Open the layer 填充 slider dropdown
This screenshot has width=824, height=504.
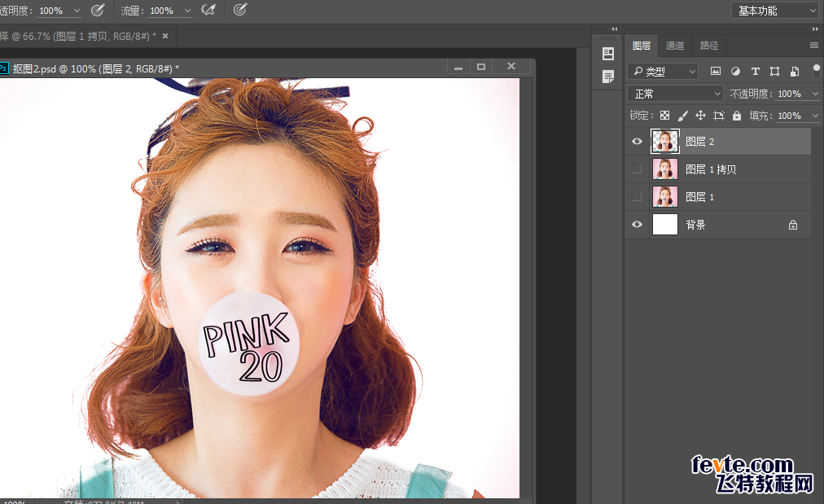(815, 116)
